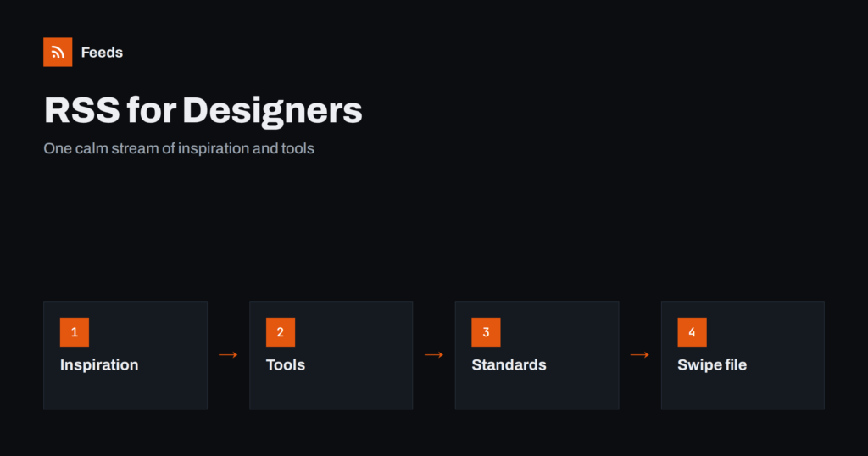Open the Tools step card
Image resolution: width=868 pixels, height=456 pixels.
click(331, 355)
